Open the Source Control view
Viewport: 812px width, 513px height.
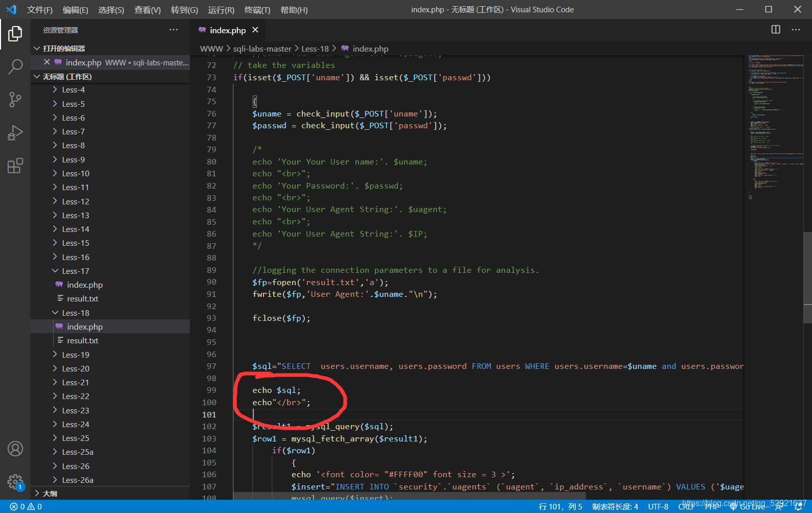(x=15, y=100)
